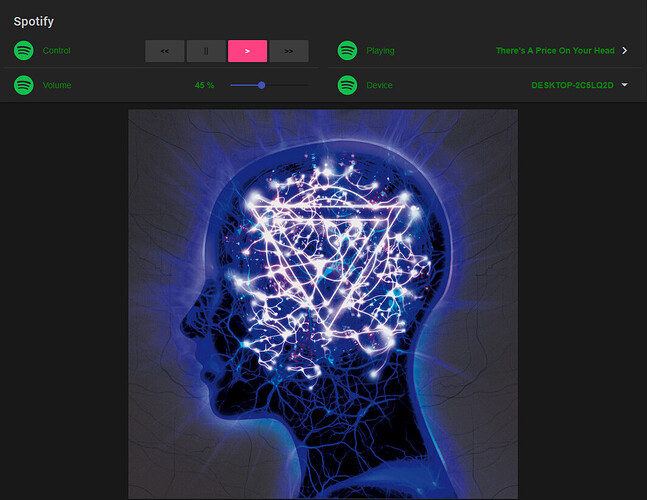The height and width of the screenshot is (500, 647).
Task: Skip to previous track with << button
Action: 165,51
